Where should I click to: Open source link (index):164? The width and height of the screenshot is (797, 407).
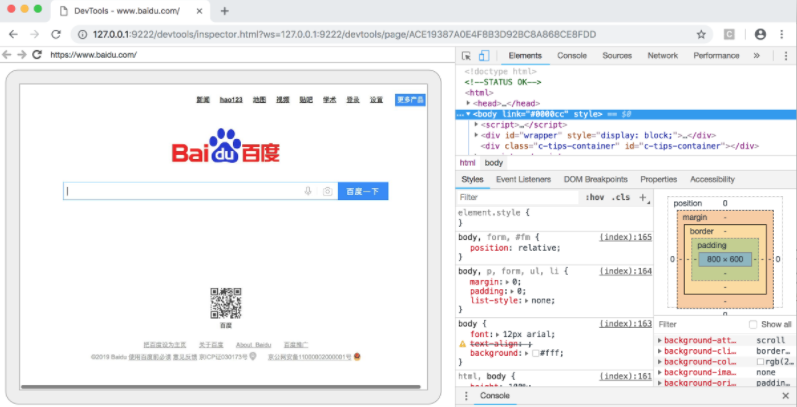(626, 271)
